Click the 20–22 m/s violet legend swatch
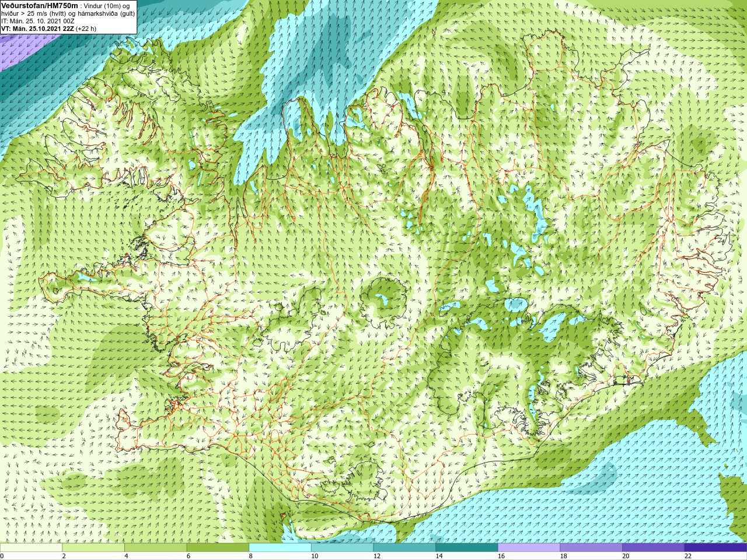This screenshot has width=747, height=560. click(x=654, y=548)
